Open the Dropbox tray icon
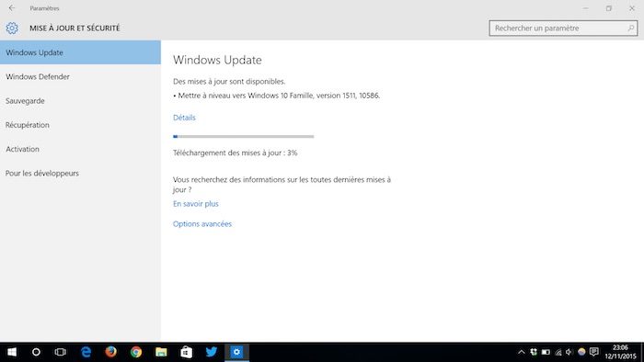The height and width of the screenshot is (362, 644). pos(534,352)
